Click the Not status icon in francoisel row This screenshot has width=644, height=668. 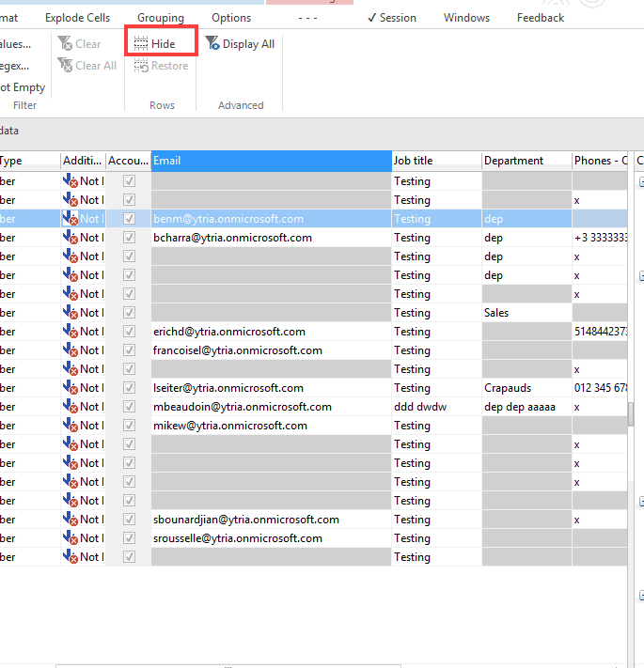click(x=71, y=350)
